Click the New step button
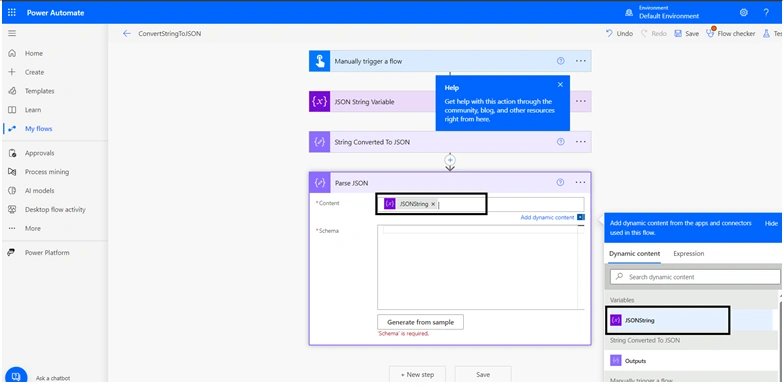 click(x=418, y=375)
